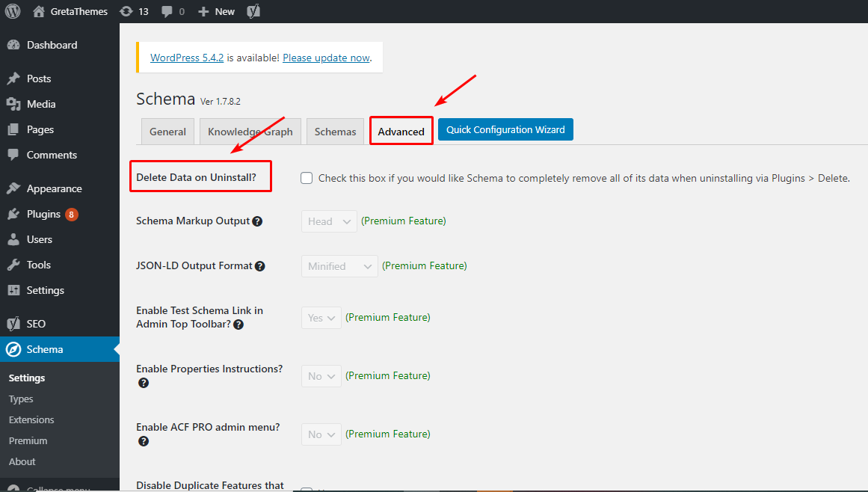The image size is (868, 492).
Task: Click Premium Feature text beside ACF PRO menu
Action: (x=388, y=434)
